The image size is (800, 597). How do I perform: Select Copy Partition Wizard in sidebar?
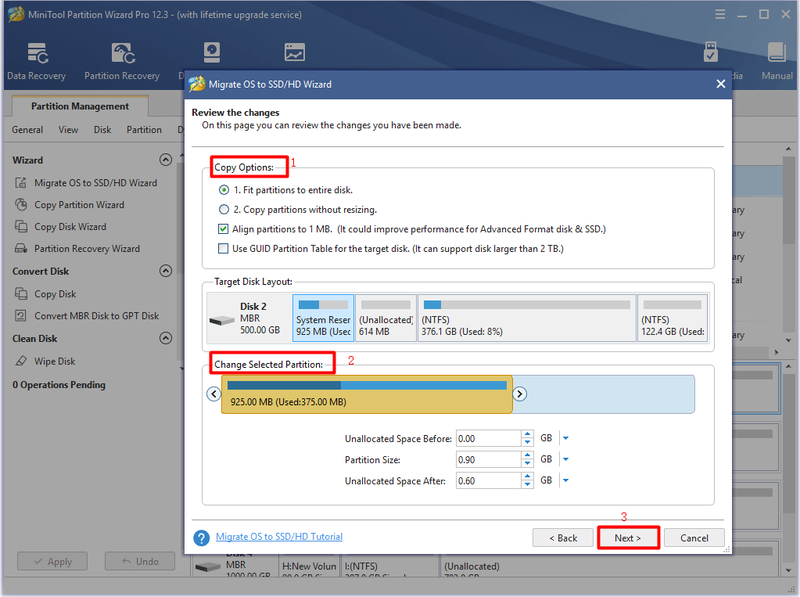(79, 205)
